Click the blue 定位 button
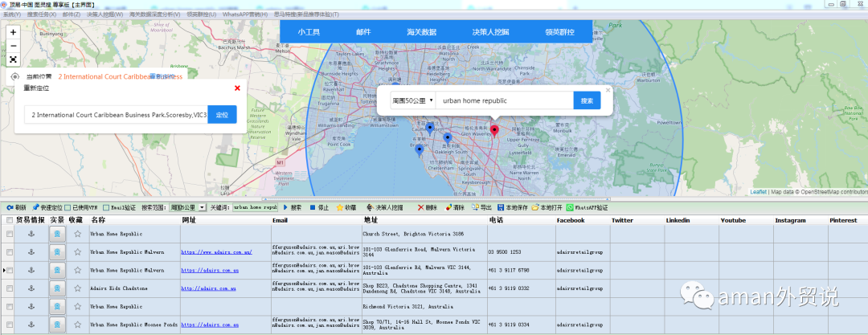868x335 pixels. coord(222,115)
